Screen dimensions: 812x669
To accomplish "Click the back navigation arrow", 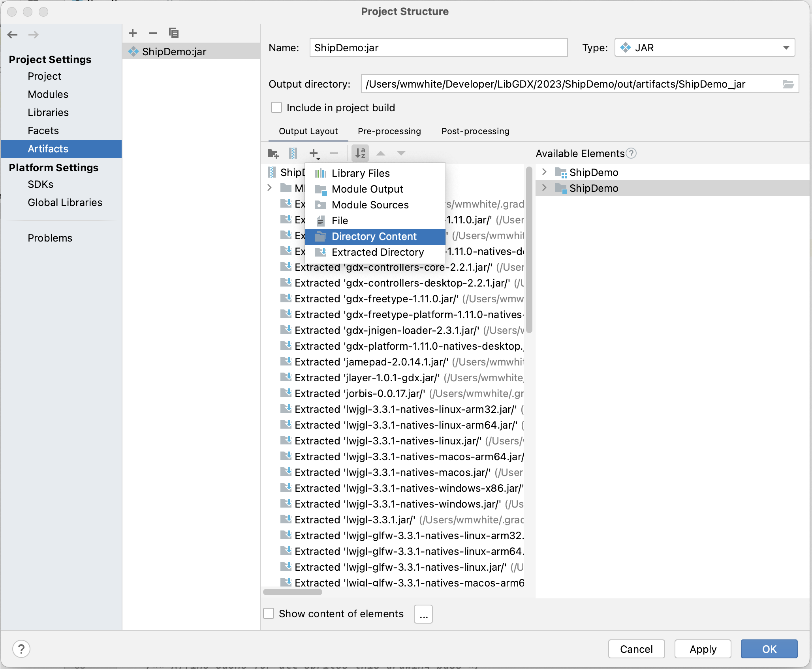I will click(x=13, y=35).
